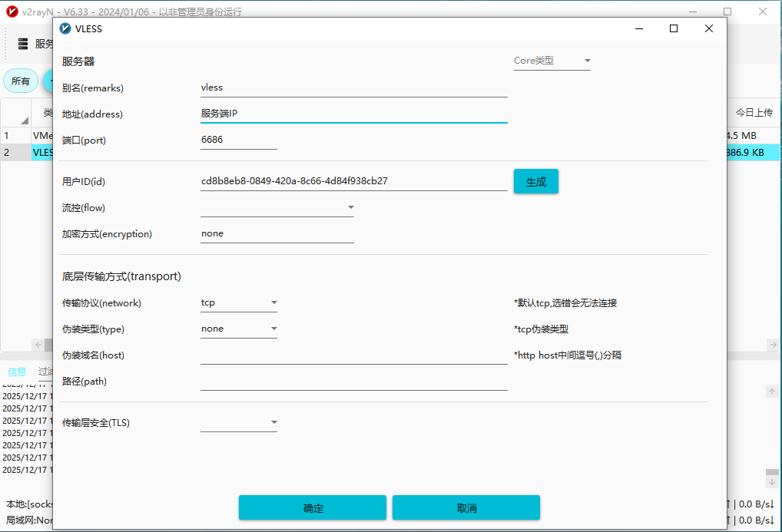Open the 伪装类型(type) dropdown
782x532 pixels.
click(x=239, y=329)
